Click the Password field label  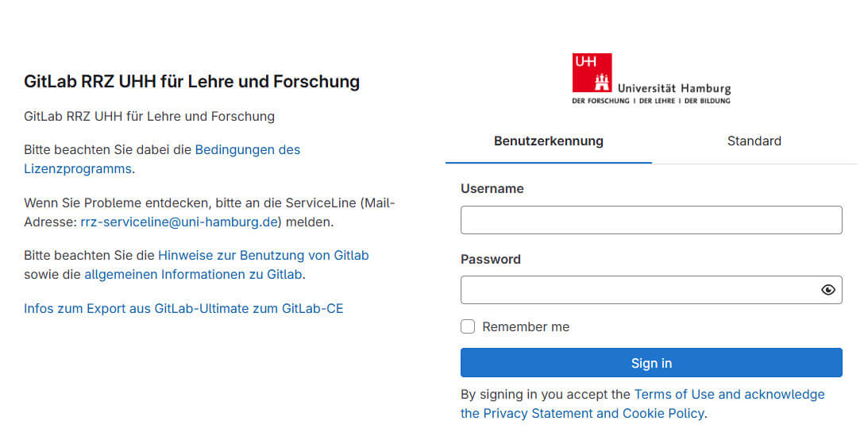click(490, 259)
